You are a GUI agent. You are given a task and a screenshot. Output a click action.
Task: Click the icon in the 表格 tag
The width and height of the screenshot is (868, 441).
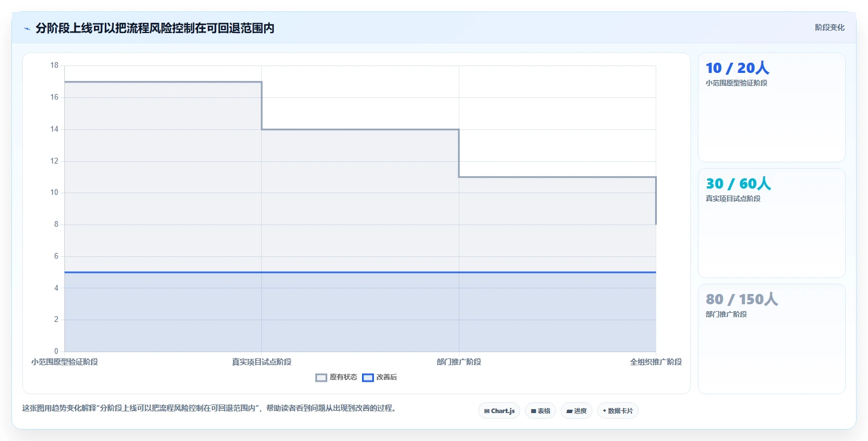point(533,411)
